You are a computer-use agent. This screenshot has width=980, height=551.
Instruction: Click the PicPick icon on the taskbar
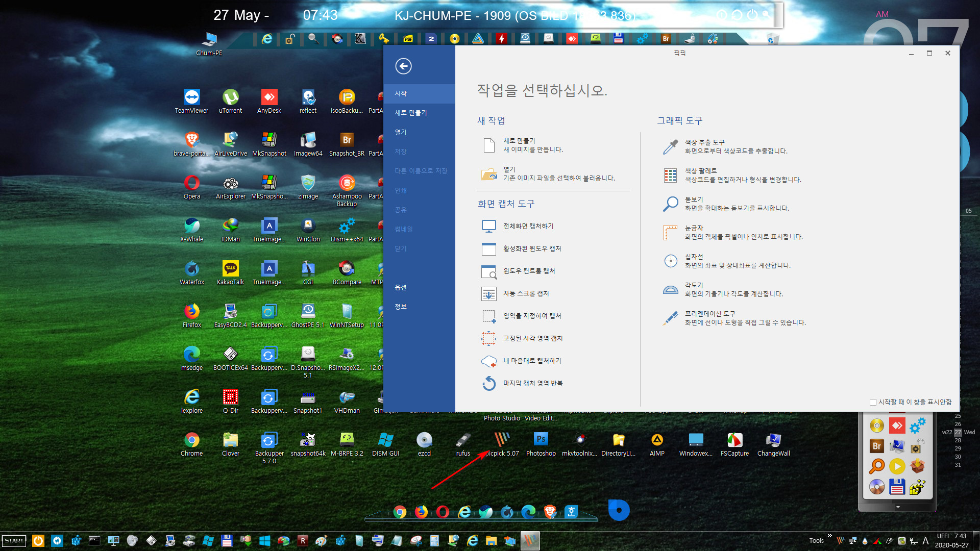point(530,541)
